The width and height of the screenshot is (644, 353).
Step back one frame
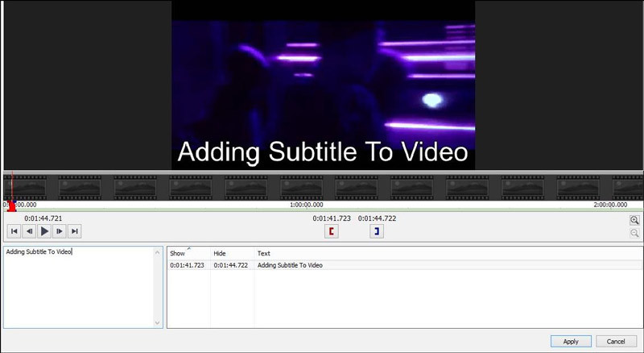pyautogui.click(x=29, y=231)
